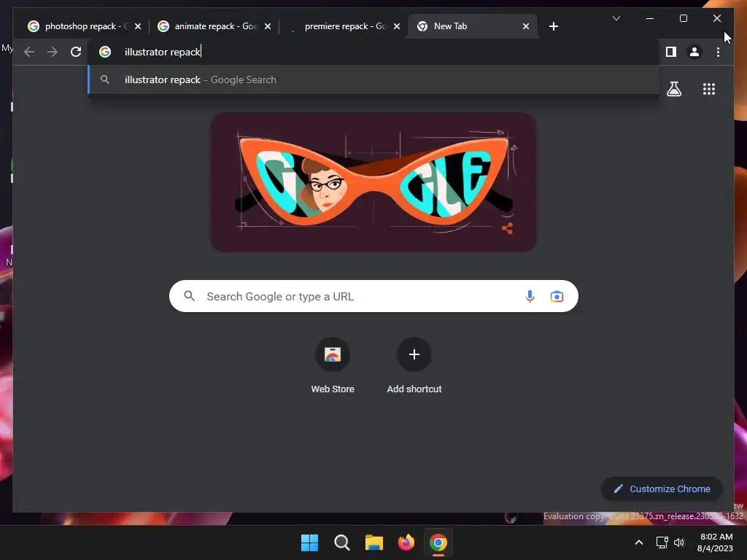Click the Google icon in address bar
The width and height of the screenshot is (747, 560).
(105, 52)
